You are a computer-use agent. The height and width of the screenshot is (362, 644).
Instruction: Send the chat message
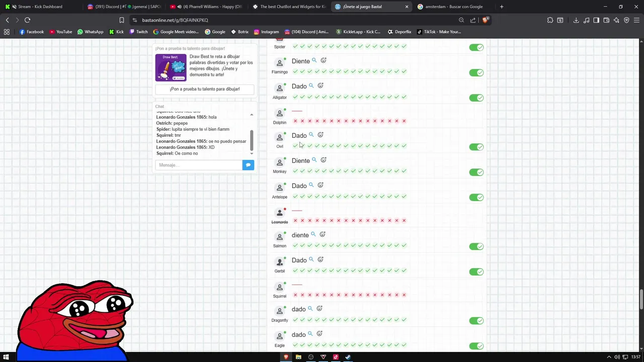click(248, 165)
